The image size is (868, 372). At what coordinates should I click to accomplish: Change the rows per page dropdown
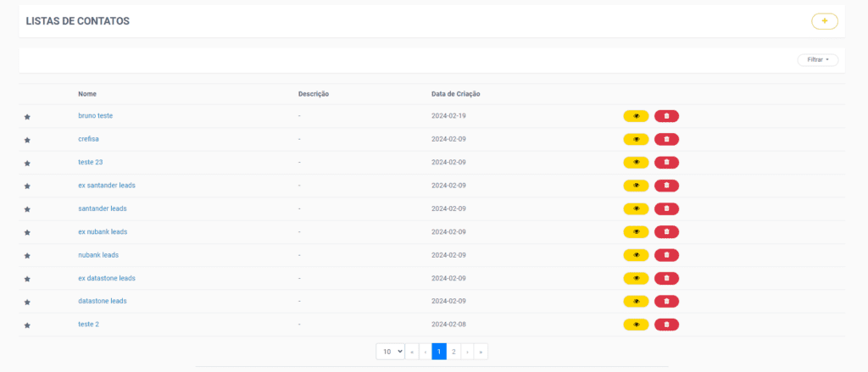[x=390, y=352]
